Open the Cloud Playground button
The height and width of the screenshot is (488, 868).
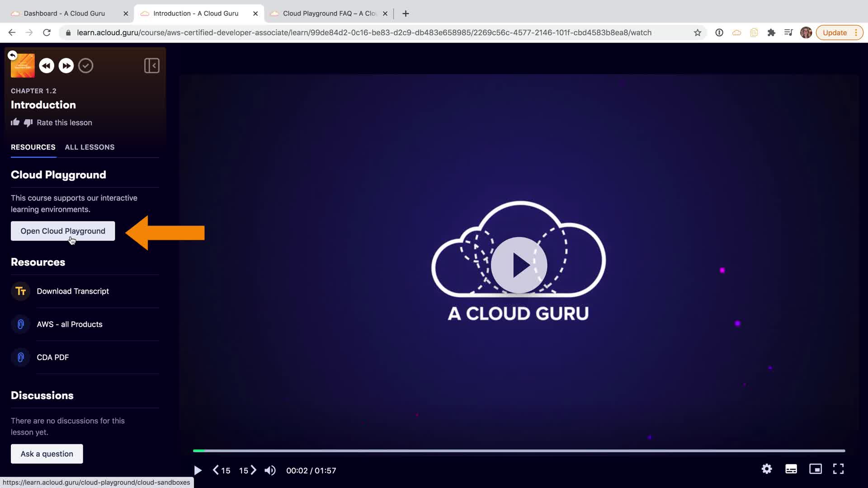(63, 231)
